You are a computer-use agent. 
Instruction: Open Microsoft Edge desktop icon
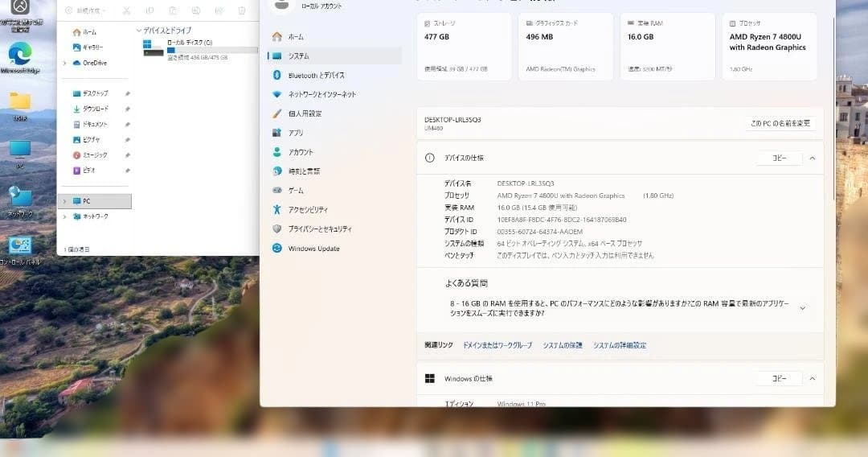(20, 58)
